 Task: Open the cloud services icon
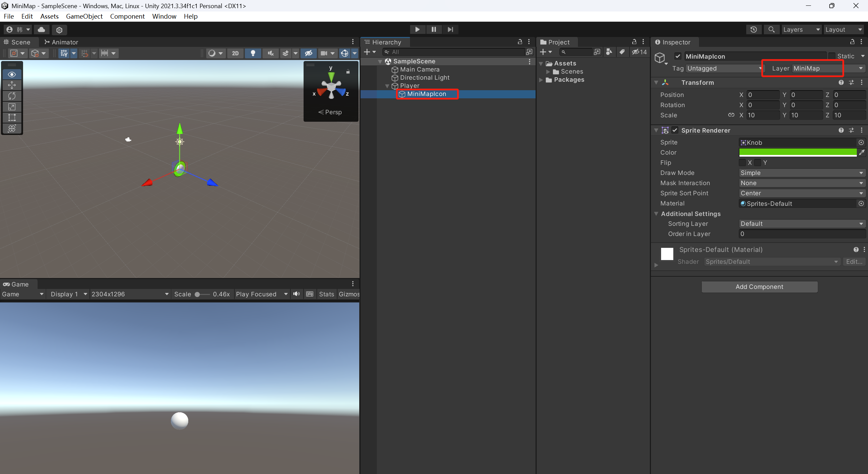click(41, 29)
